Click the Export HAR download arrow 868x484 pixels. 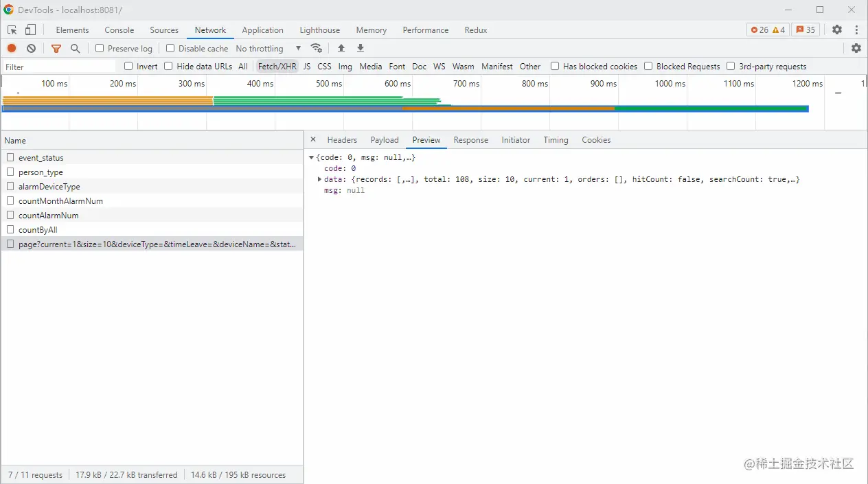(361, 48)
